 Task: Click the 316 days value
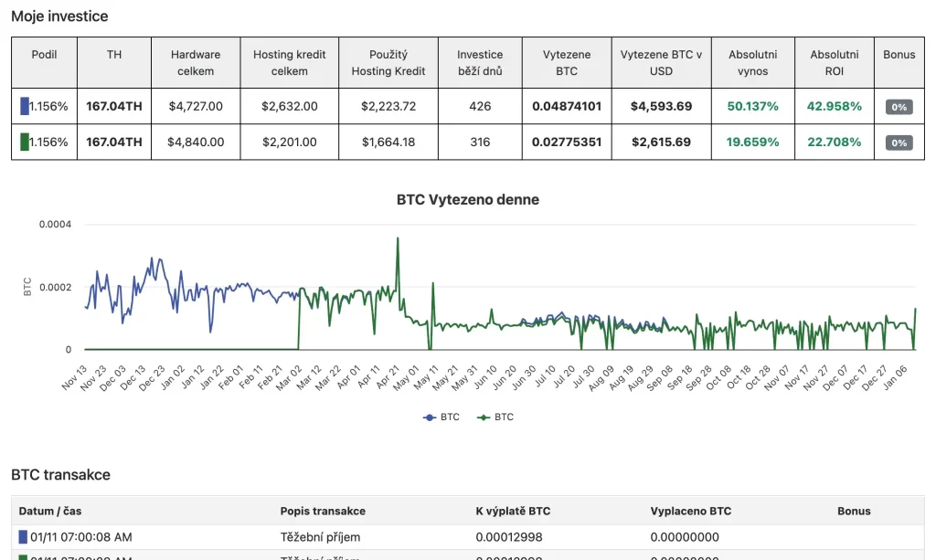click(480, 142)
